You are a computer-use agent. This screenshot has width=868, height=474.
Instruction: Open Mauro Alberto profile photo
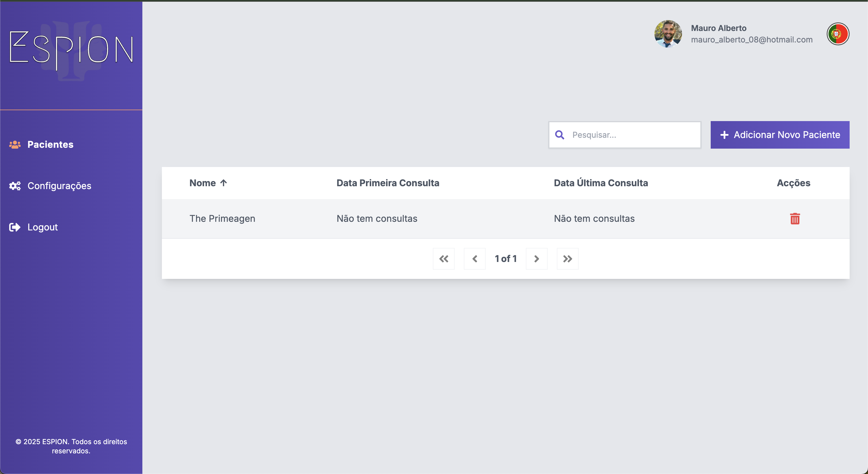click(x=668, y=34)
